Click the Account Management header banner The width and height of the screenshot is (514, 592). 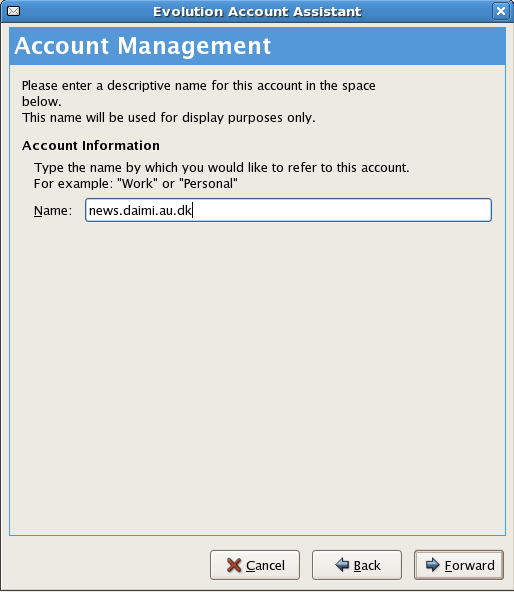(258, 46)
